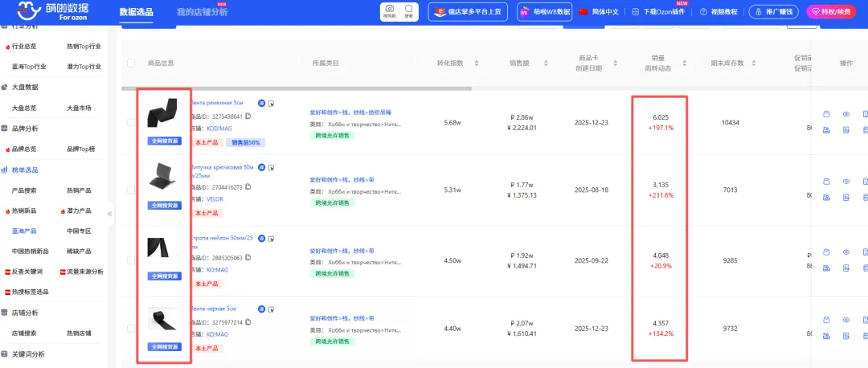
Task: Collapse the left sidebar with arrow handle
Action: coord(110,214)
